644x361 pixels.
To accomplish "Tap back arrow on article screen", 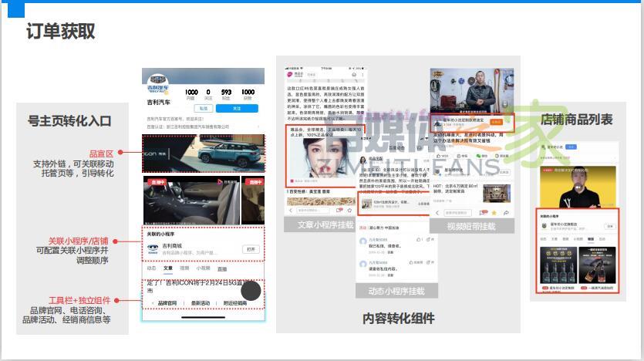I will pyautogui.click(x=290, y=211).
